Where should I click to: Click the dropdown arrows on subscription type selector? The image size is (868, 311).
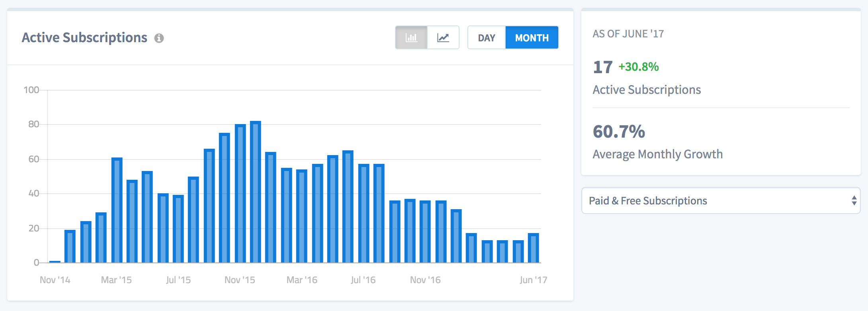click(x=854, y=201)
